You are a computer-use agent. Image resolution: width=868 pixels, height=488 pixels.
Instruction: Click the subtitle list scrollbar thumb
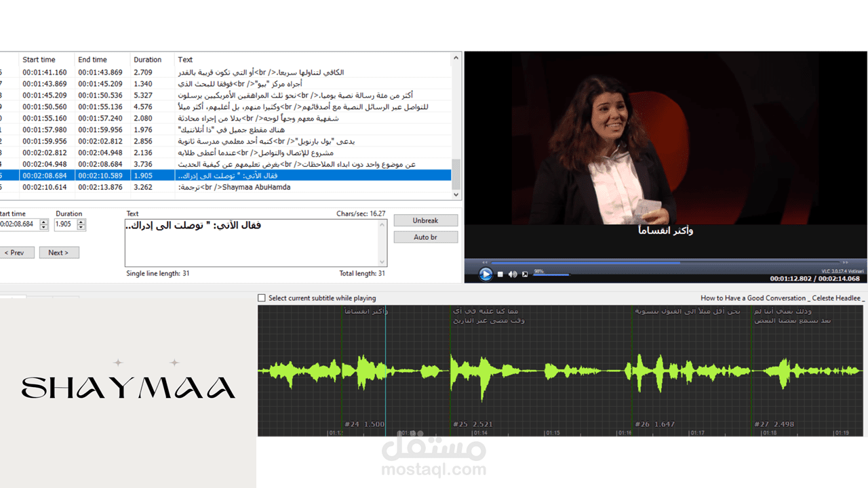[457, 174]
